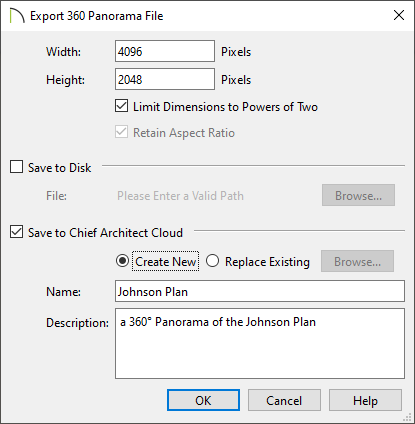Image resolution: width=415 pixels, height=424 pixels.
Task: Close the Export 360 Panorama dialog
Action: tap(399, 15)
